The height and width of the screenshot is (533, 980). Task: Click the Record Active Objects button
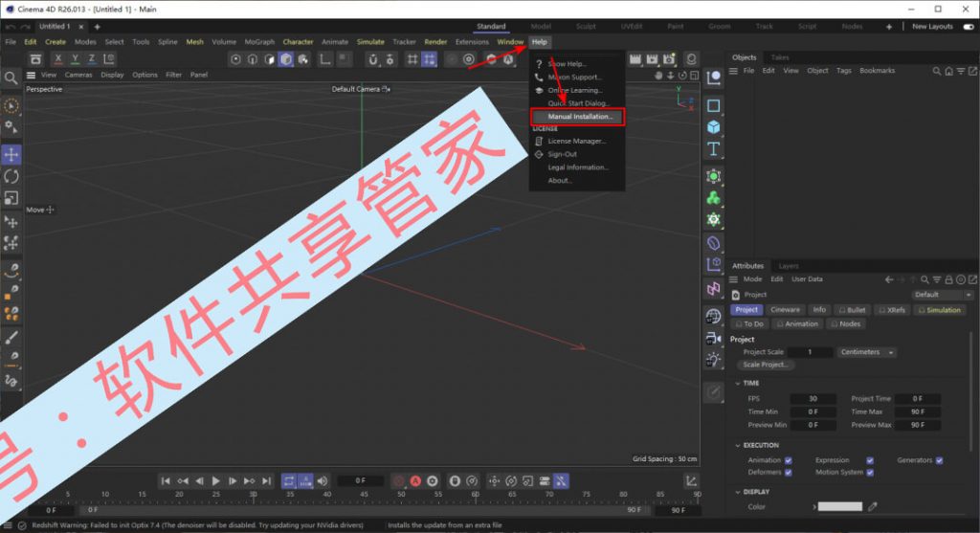(x=398, y=480)
